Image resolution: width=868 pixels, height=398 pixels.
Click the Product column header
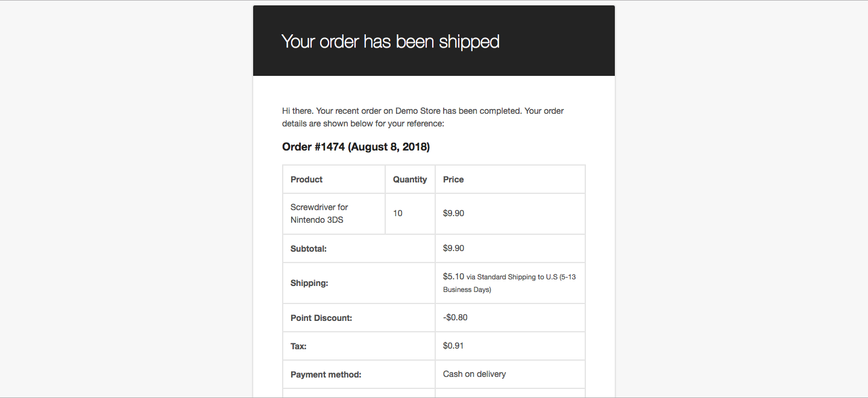tap(306, 179)
